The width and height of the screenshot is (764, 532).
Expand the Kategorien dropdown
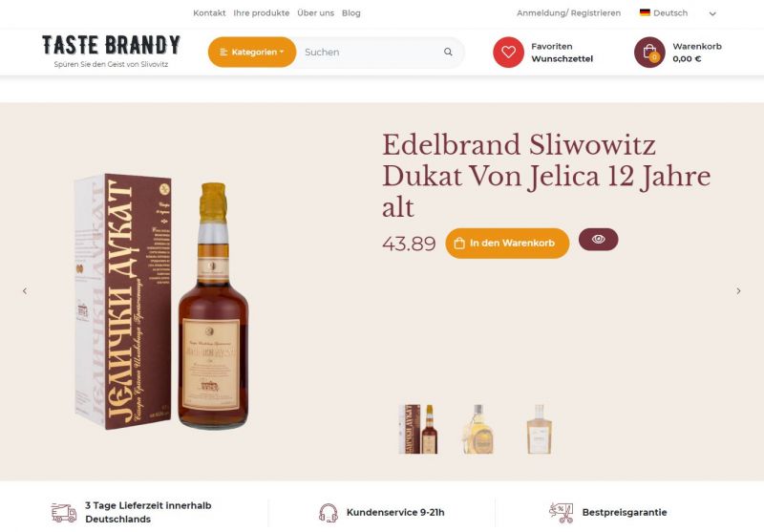click(252, 53)
